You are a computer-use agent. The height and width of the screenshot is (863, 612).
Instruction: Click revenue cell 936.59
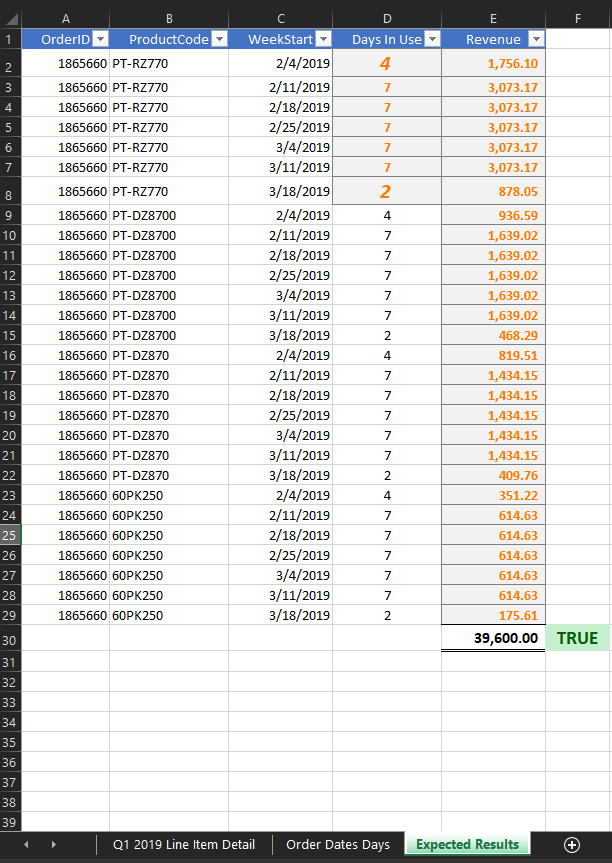(493, 215)
